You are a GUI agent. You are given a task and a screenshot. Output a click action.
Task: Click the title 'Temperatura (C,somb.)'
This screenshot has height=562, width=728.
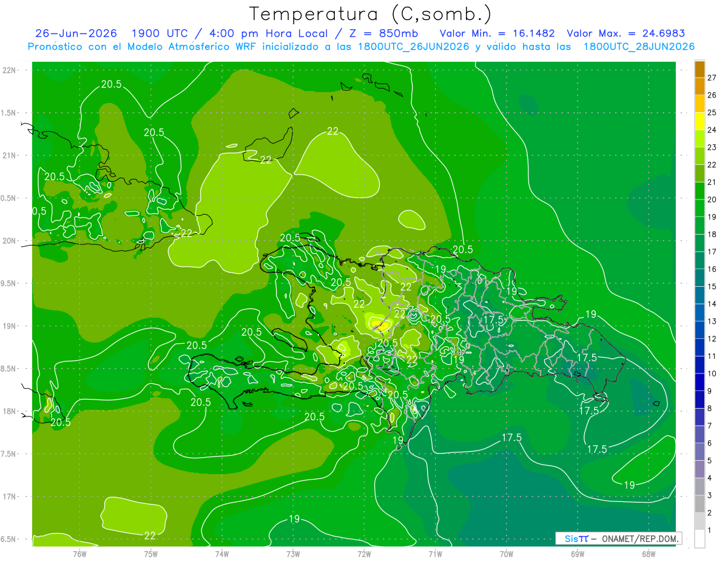pyautogui.click(x=371, y=14)
